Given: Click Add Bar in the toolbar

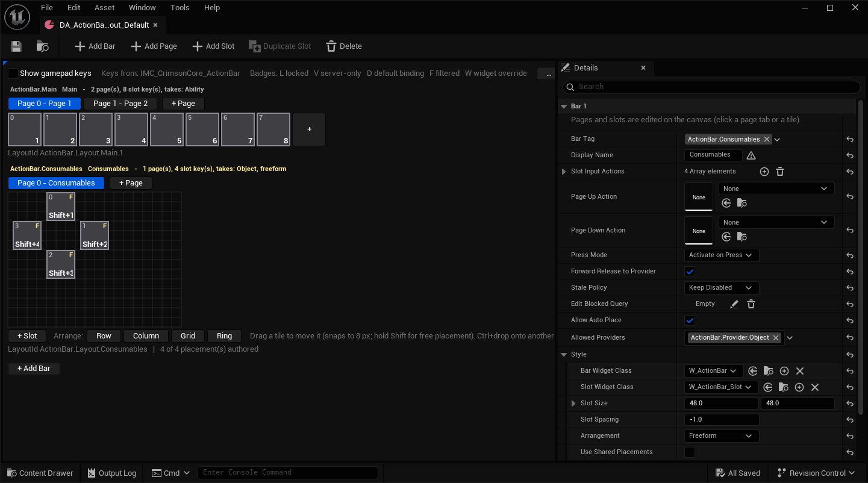Looking at the screenshot, I should point(95,46).
